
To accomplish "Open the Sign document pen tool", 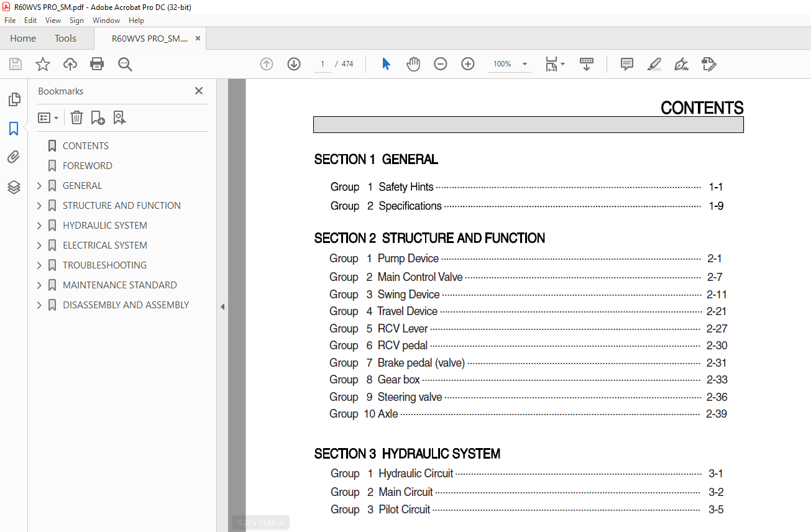I will (681, 64).
